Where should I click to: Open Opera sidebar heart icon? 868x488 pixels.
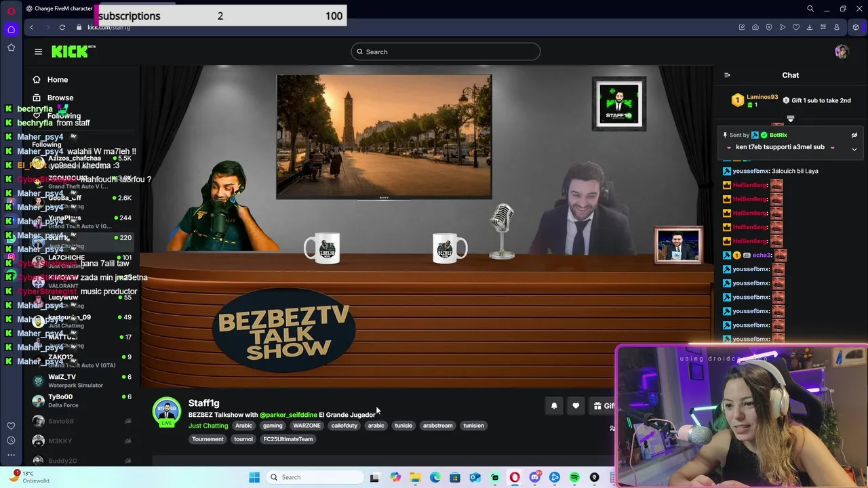(x=11, y=426)
